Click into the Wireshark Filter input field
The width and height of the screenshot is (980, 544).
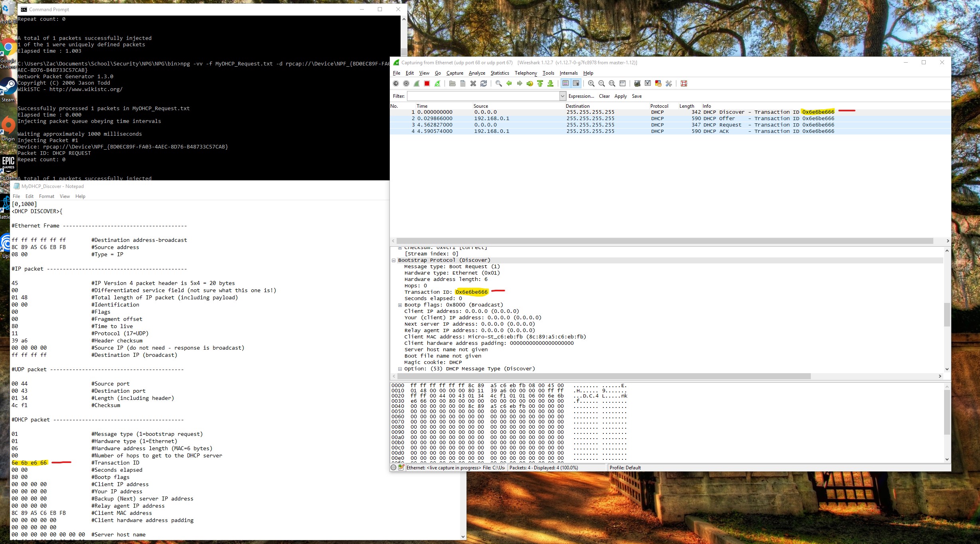(483, 96)
